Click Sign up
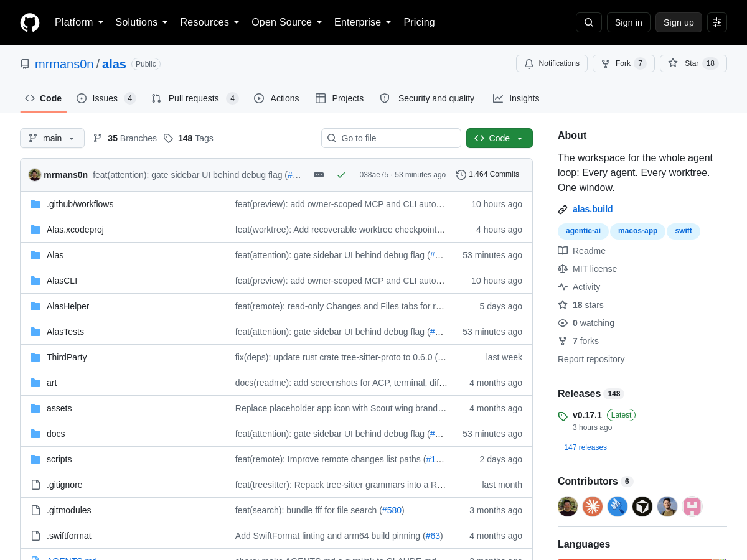 (679, 22)
